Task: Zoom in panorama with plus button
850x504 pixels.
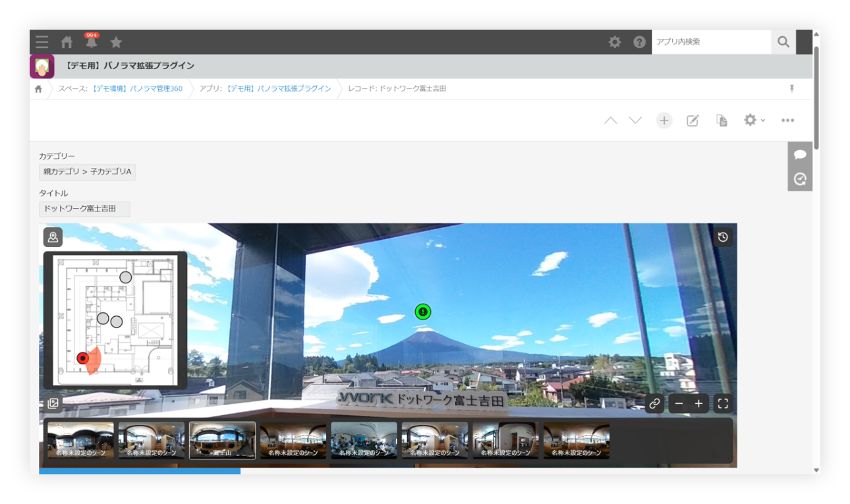Action: pyautogui.click(x=698, y=404)
